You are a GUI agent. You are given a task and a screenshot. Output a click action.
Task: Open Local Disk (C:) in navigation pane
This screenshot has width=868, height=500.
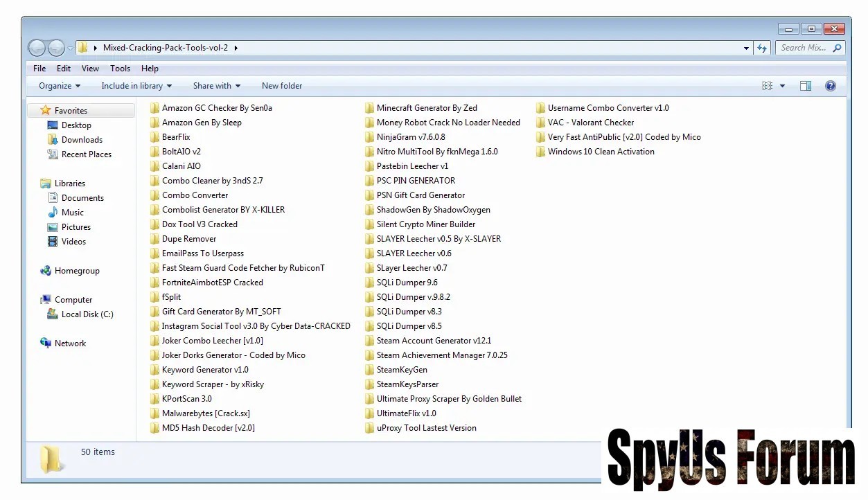(87, 314)
